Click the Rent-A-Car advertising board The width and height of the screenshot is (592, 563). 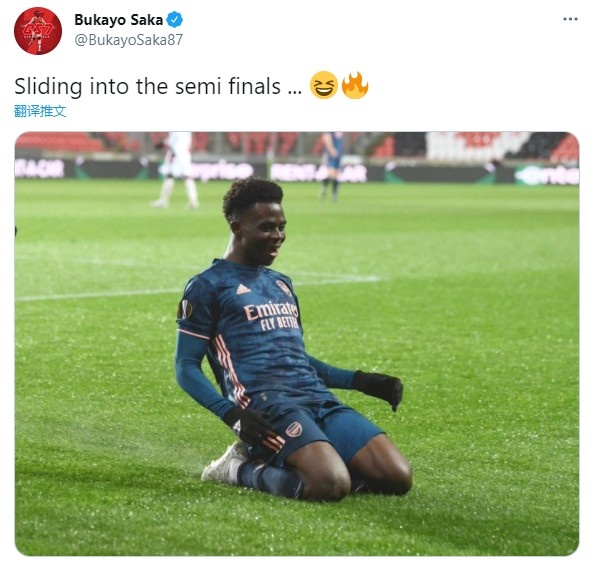click(x=319, y=173)
